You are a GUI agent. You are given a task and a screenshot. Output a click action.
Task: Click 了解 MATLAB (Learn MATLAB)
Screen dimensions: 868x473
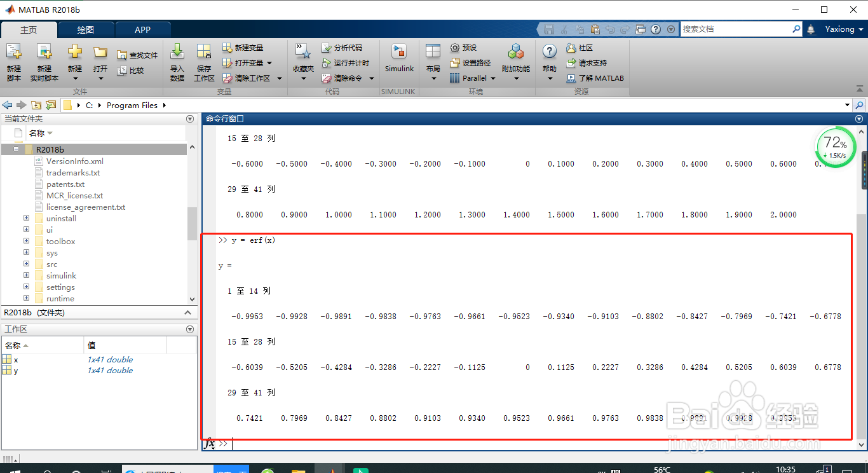pos(595,78)
